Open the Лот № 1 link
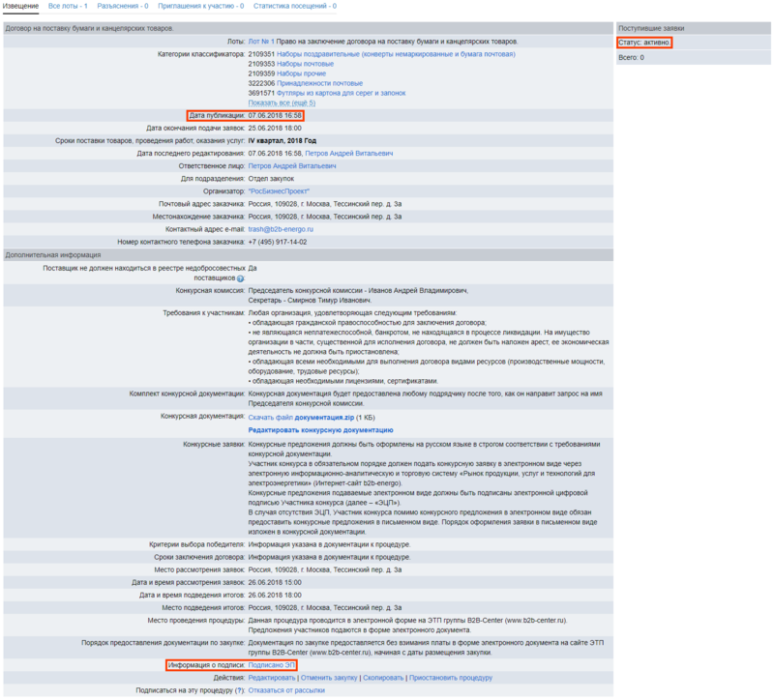 261,42
